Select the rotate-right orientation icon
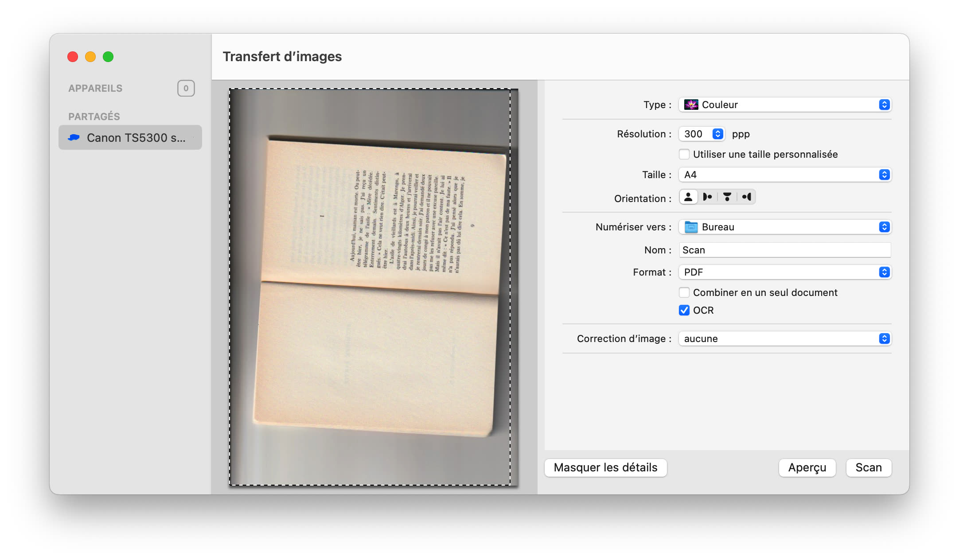This screenshot has width=959, height=560. pos(747,197)
